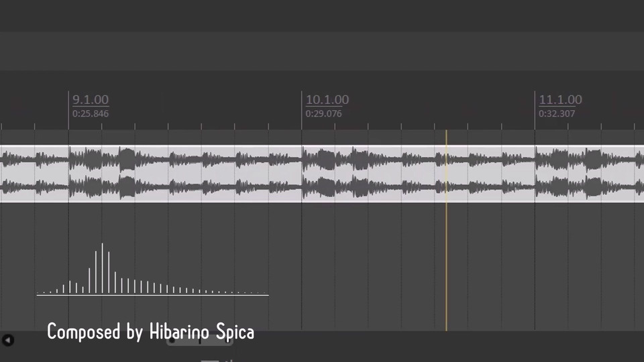The image size is (644, 362).
Task: Click the Composed by Hibarino Spica caption
Action: [x=150, y=332]
